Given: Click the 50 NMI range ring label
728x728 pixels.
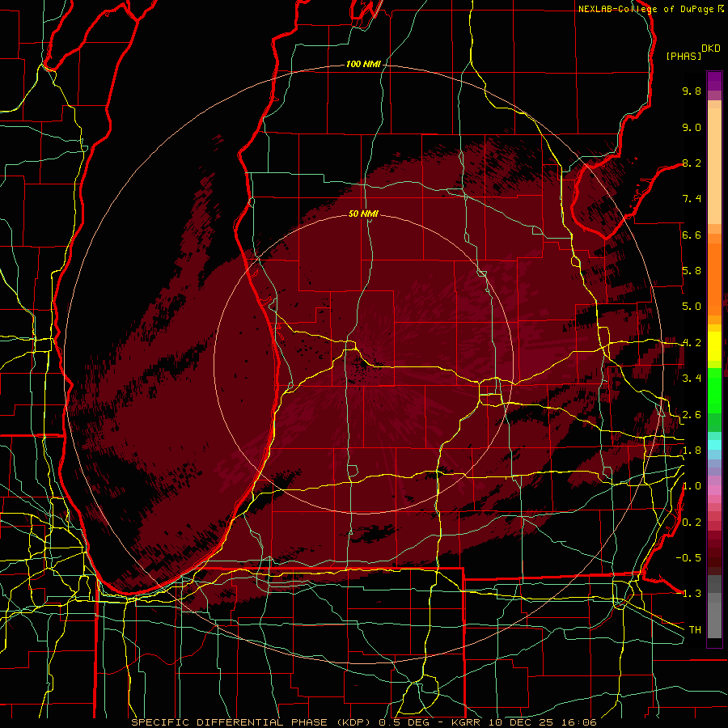Looking at the screenshot, I should (363, 214).
